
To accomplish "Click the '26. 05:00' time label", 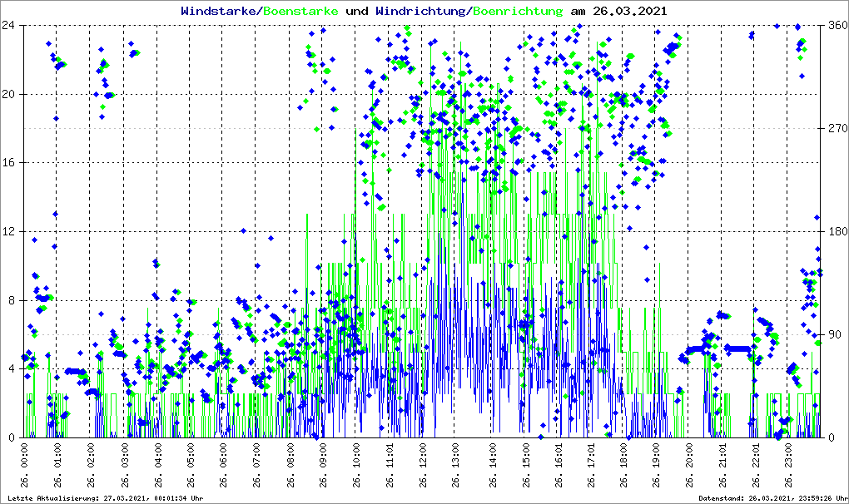I will [x=190, y=466].
